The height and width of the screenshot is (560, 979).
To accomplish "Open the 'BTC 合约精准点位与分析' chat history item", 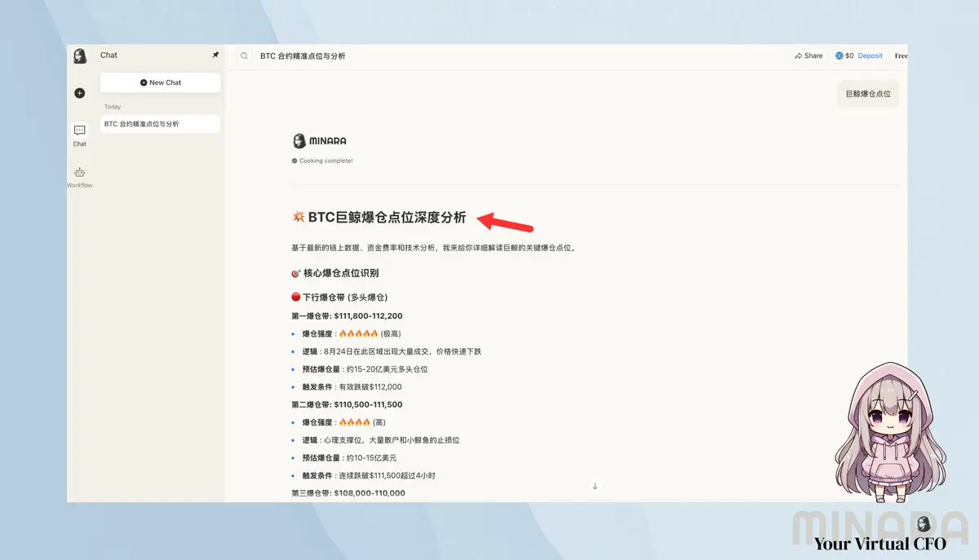I will pyautogui.click(x=161, y=124).
